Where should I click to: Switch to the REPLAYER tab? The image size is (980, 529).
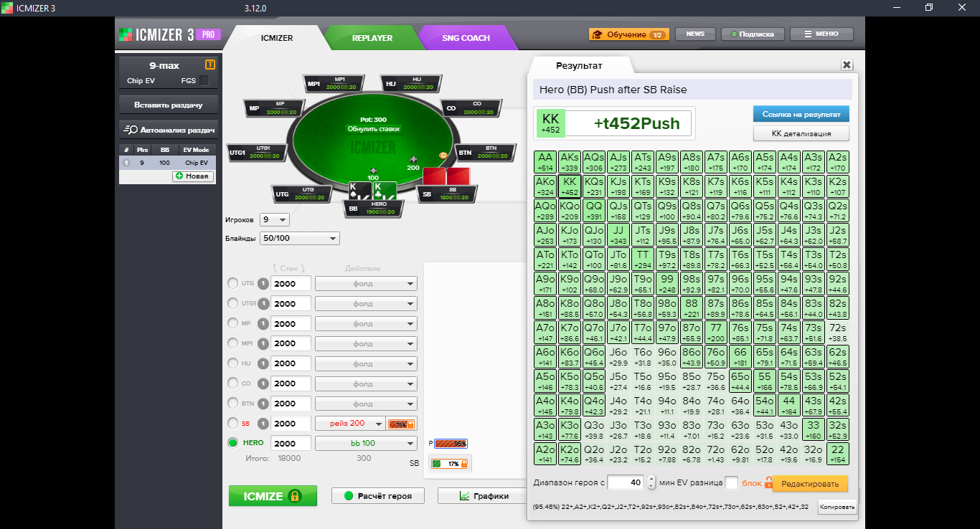pos(372,38)
